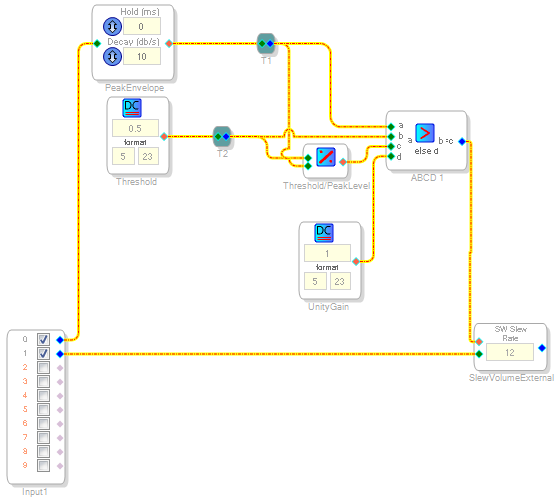Click ABCD 1 blue output pin
The image size is (558, 500).
462,142
